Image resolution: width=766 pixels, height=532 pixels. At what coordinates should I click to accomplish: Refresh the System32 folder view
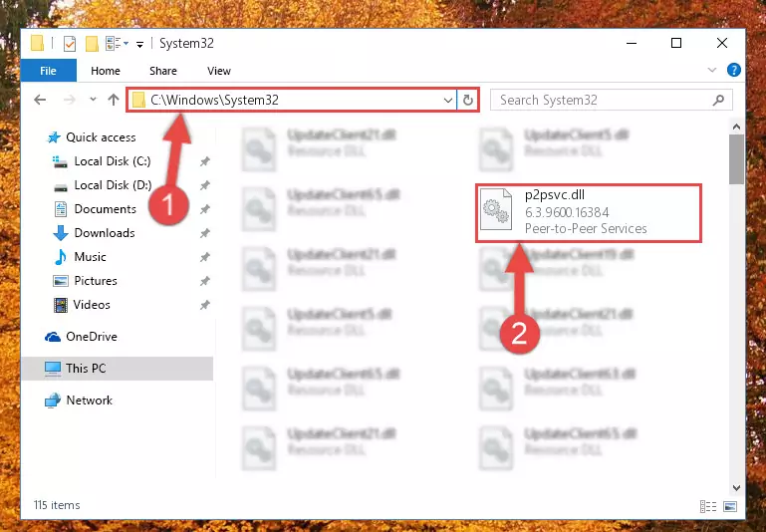point(468,101)
